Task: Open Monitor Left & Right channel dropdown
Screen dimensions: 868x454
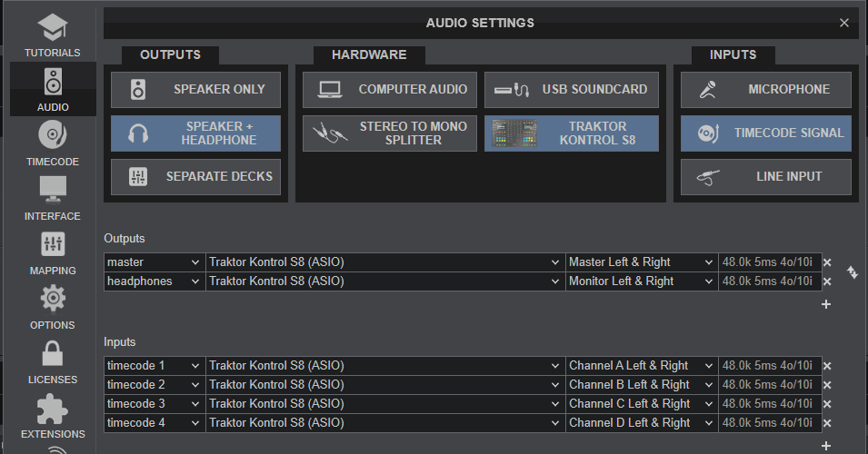Action: [641, 281]
